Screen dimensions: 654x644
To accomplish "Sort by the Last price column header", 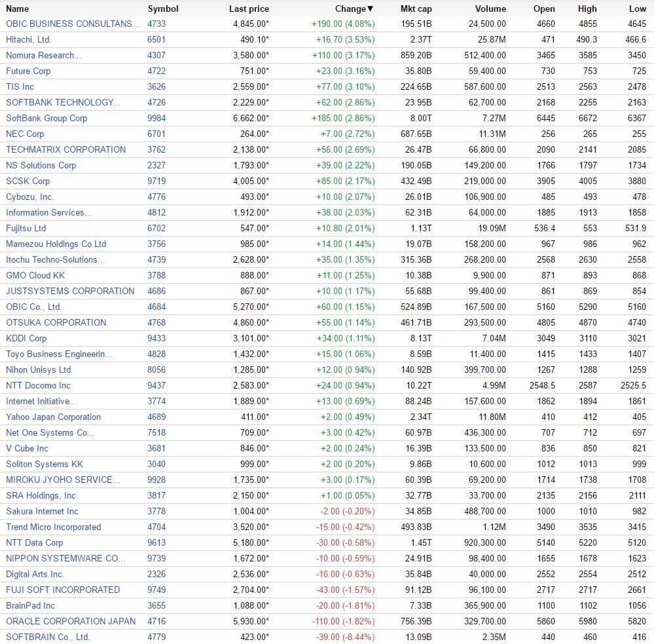I will [249, 9].
